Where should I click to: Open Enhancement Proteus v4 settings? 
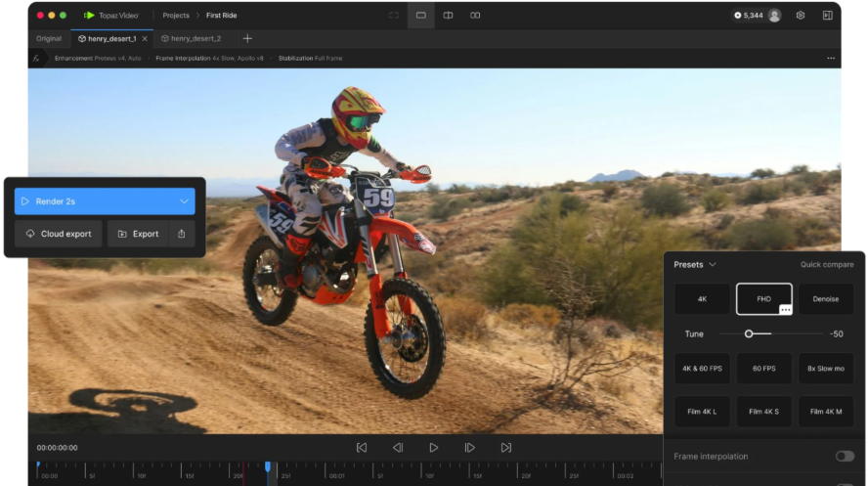pyautogui.click(x=98, y=58)
